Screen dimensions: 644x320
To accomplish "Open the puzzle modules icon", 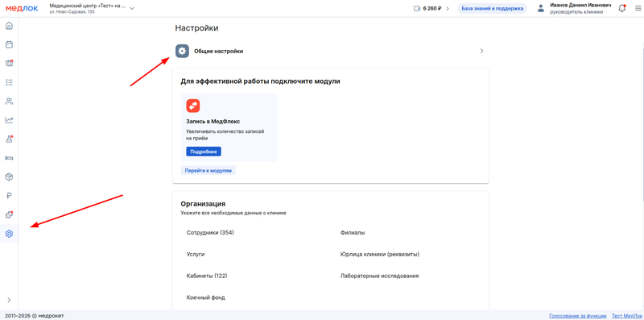I will coord(9,214).
